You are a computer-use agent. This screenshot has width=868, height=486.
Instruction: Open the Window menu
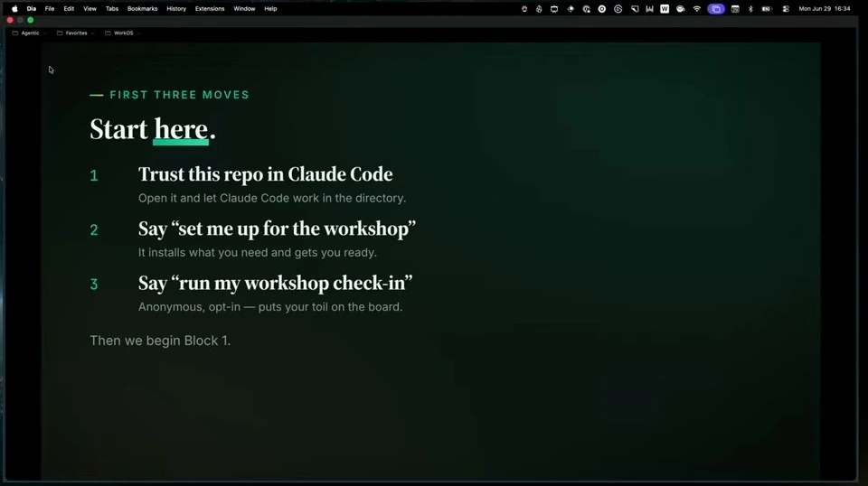(x=244, y=9)
